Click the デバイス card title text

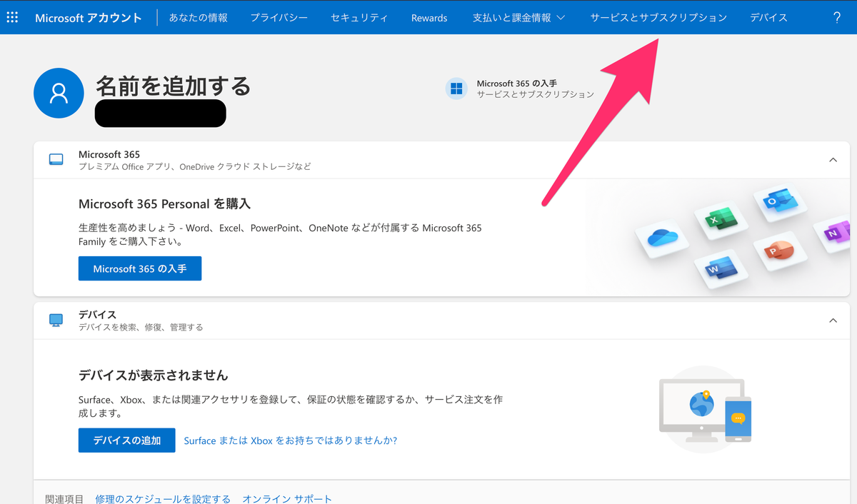tap(97, 315)
